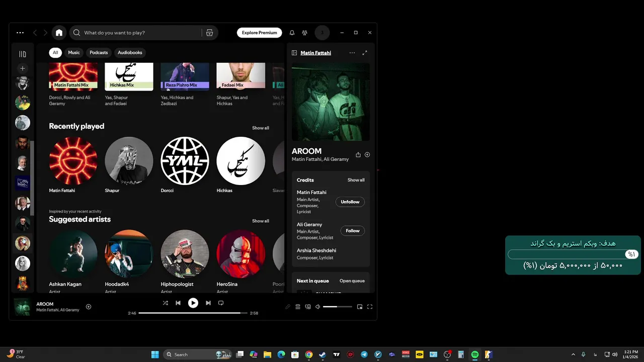644x362 pixels.
Task: Enter full screen player
Action: pyautogui.click(x=370, y=307)
